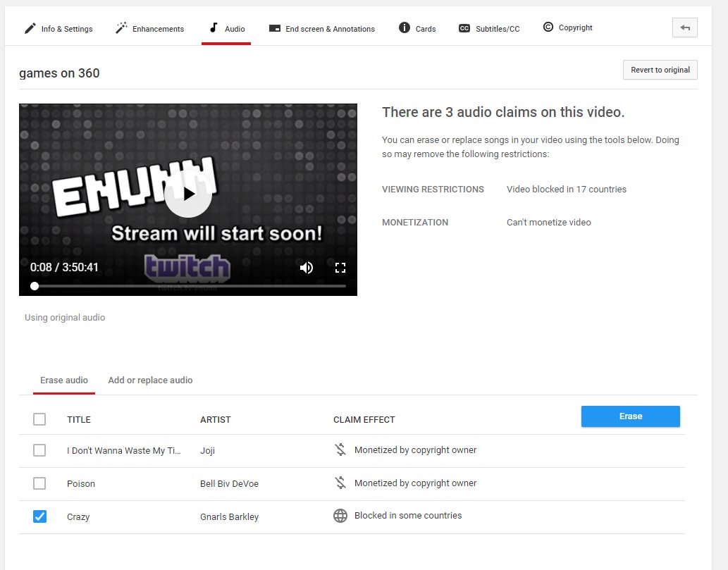Open the End screen & Annotations tab
The image size is (728, 570).
(x=322, y=29)
